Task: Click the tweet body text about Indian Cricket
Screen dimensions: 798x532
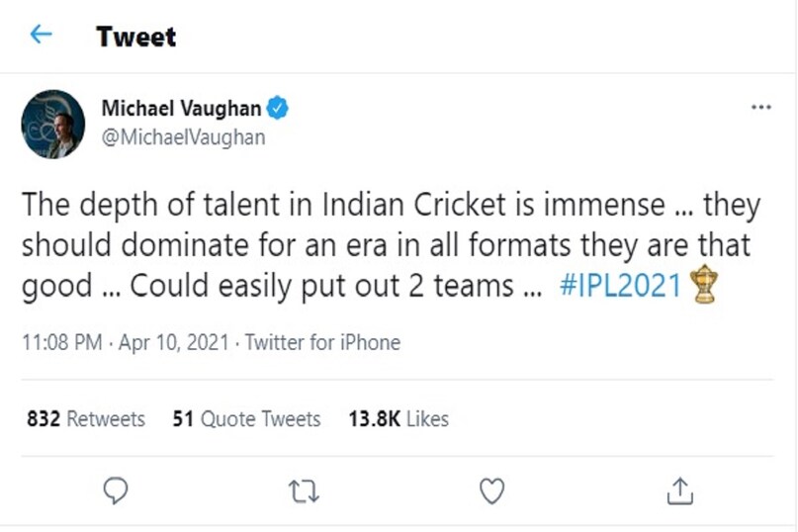Action: coord(392,245)
